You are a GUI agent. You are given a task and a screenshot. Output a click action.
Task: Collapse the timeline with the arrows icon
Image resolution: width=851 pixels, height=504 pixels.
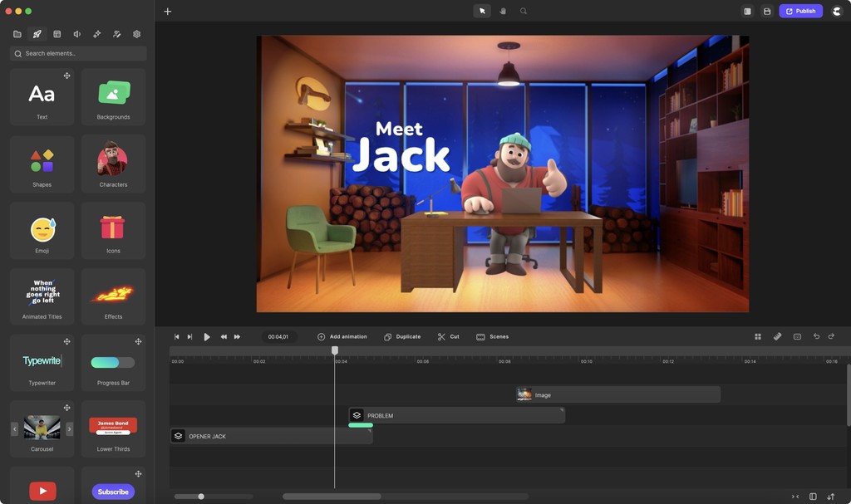coord(795,497)
